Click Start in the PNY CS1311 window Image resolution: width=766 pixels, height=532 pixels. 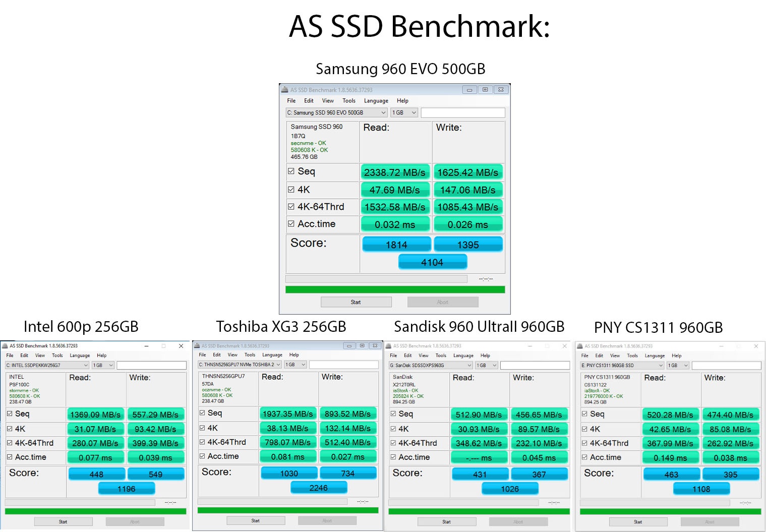tap(638, 522)
